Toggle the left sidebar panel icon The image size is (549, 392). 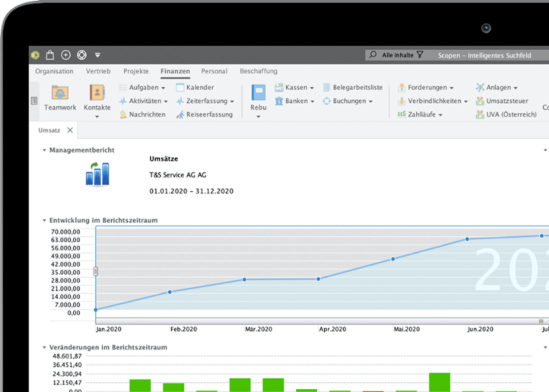[x=35, y=101]
